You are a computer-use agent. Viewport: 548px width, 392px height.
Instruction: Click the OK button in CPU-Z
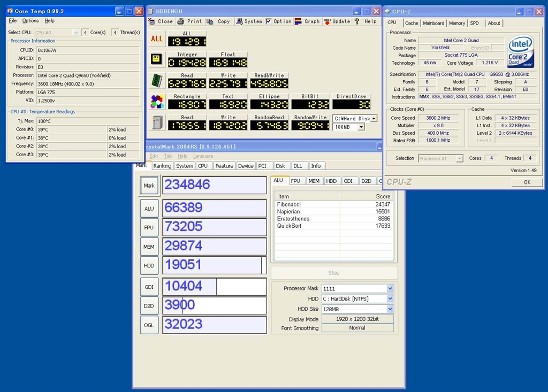[x=527, y=182]
